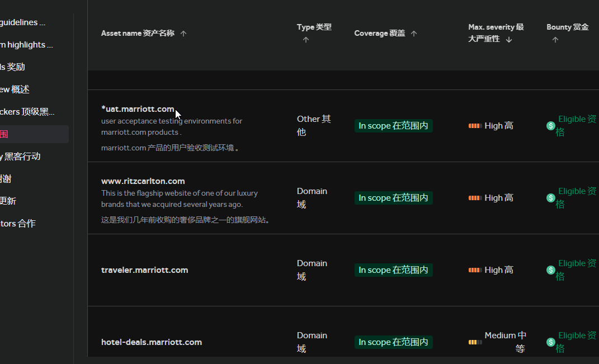599x364 pixels.
Task: Click the Bounty 赏金 column header
Action: [x=567, y=27]
